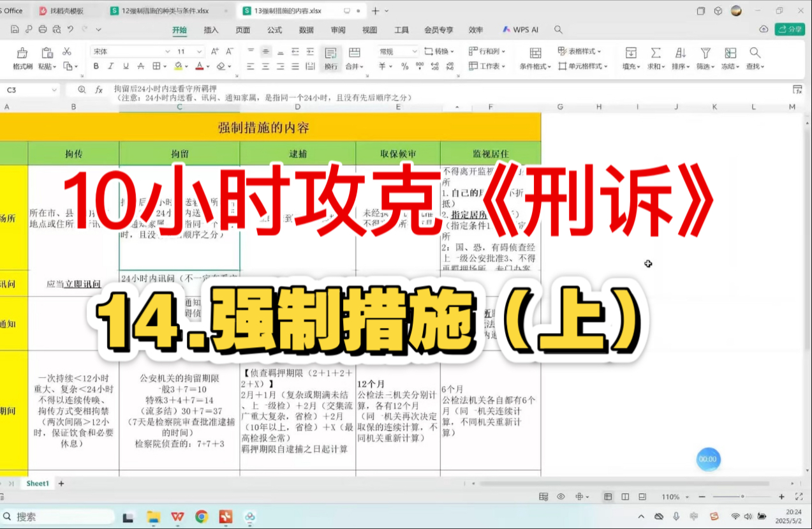This screenshot has height=529, width=812.
Task: Click the Save icon in quick access bar
Action: 15,29
